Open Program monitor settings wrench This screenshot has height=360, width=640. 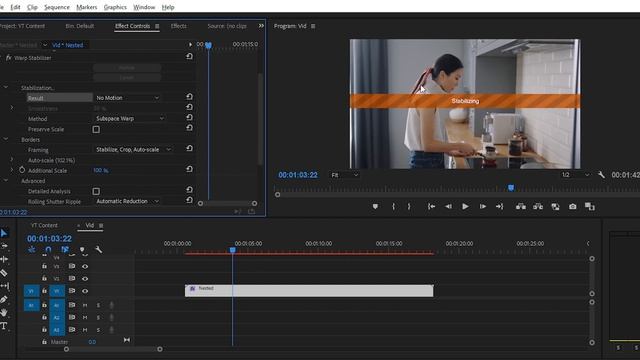tap(601, 175)
